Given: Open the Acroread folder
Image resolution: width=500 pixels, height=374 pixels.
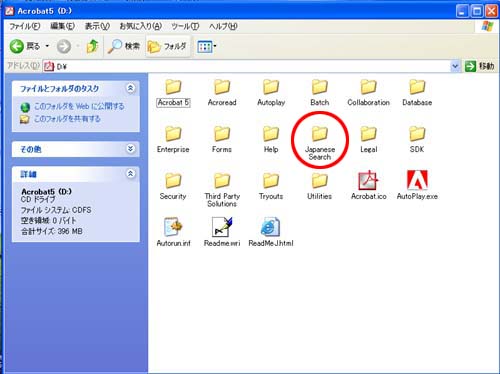Looking at the screenshot, I should click(x=222, y=93).
